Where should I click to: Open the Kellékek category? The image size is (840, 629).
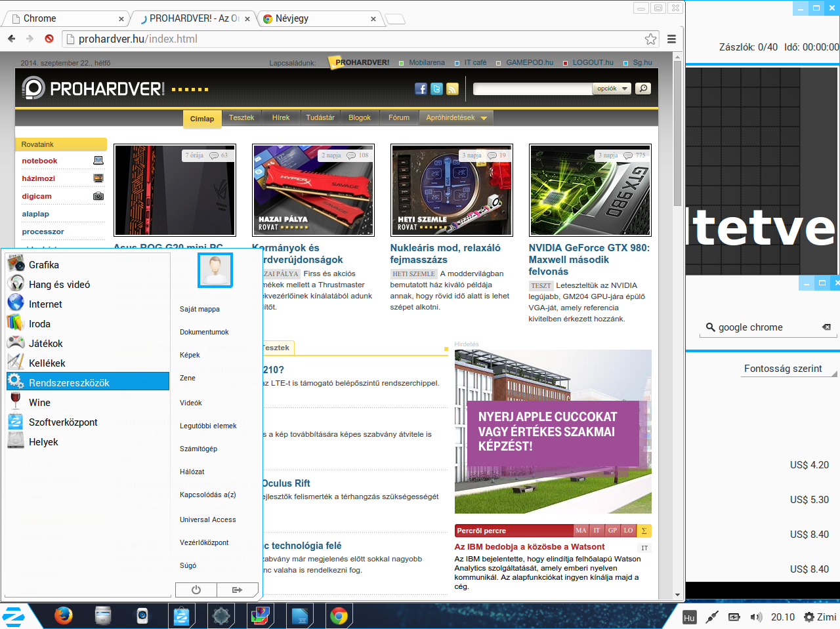tap(88, 363)
